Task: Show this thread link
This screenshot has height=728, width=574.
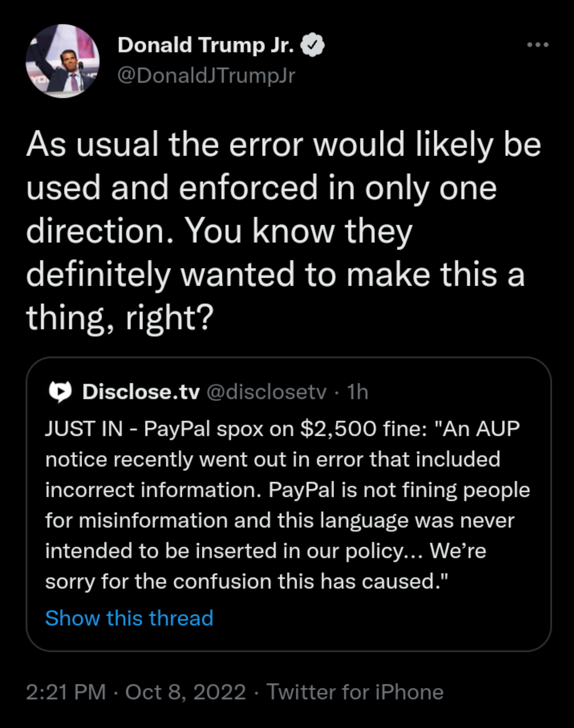Action: pos(129,618)
